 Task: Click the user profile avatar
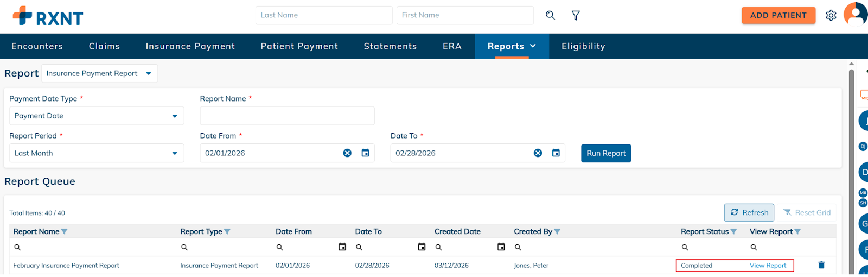coord(856,14)
